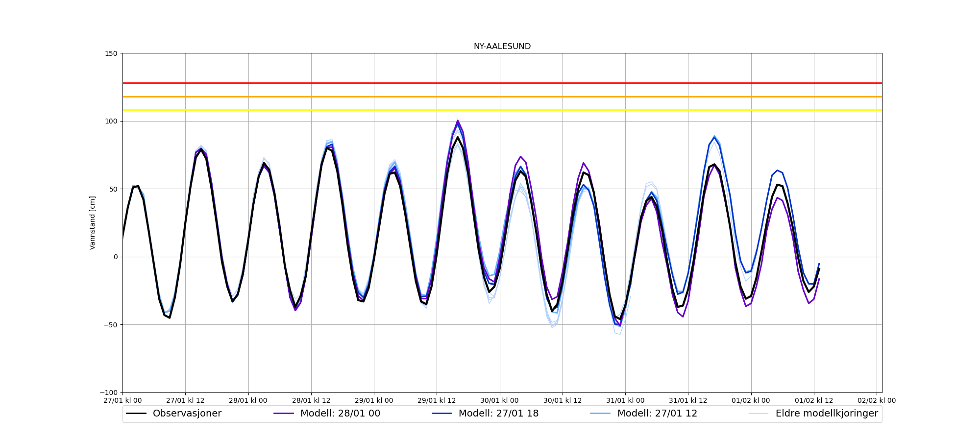This screenshot has width=980, height=441.
Task: Click the 150 y-axis tick label
Action: click(x=112, y=53)
